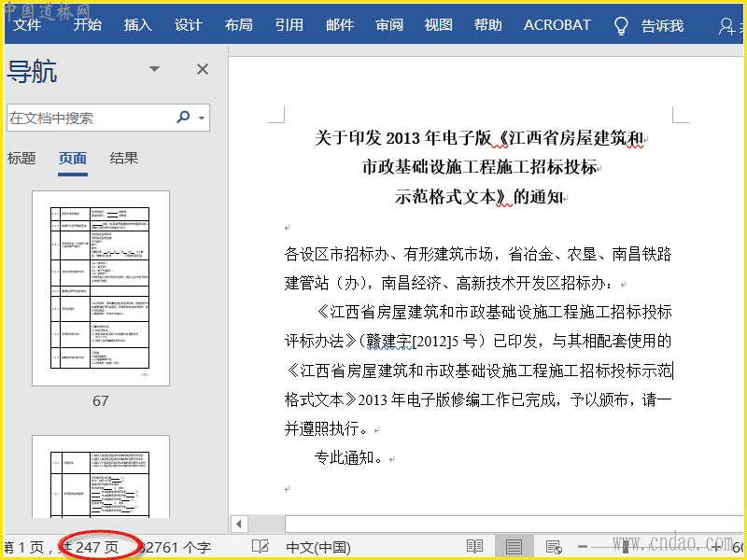Click the line 建管站（办），南昌经济
Screen dimensions: 747x560
pyautogui.click(x=450, y=284)
